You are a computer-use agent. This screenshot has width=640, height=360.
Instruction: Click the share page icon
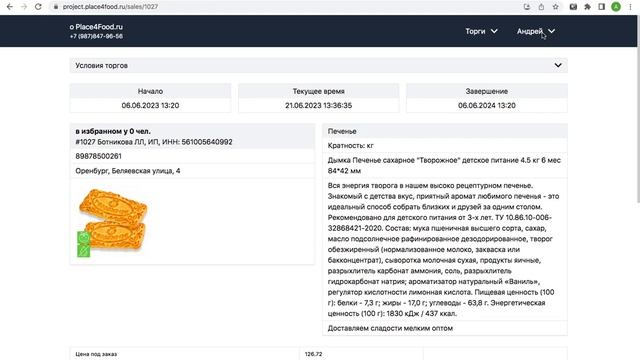coord(541,7)
